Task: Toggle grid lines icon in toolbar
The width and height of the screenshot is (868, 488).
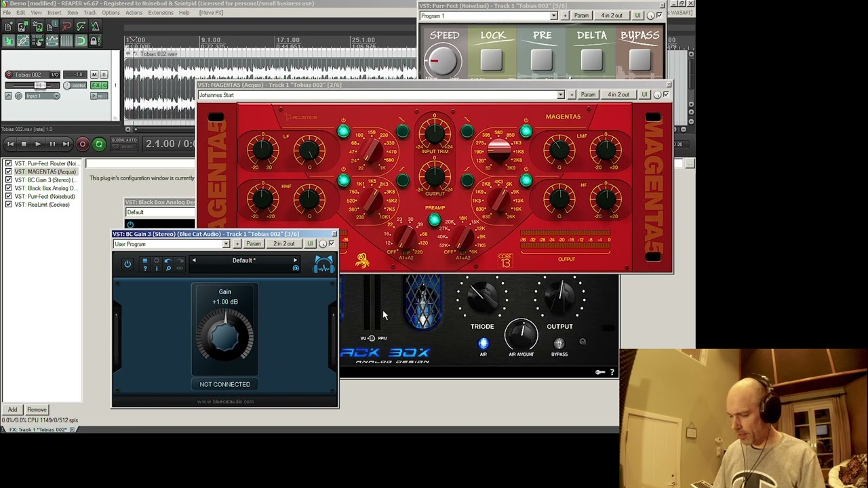Action: [x=66, y=41]
